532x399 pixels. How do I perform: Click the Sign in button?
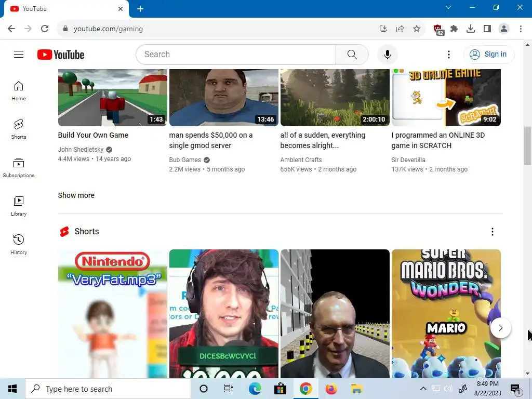click(x=488, y=54)
